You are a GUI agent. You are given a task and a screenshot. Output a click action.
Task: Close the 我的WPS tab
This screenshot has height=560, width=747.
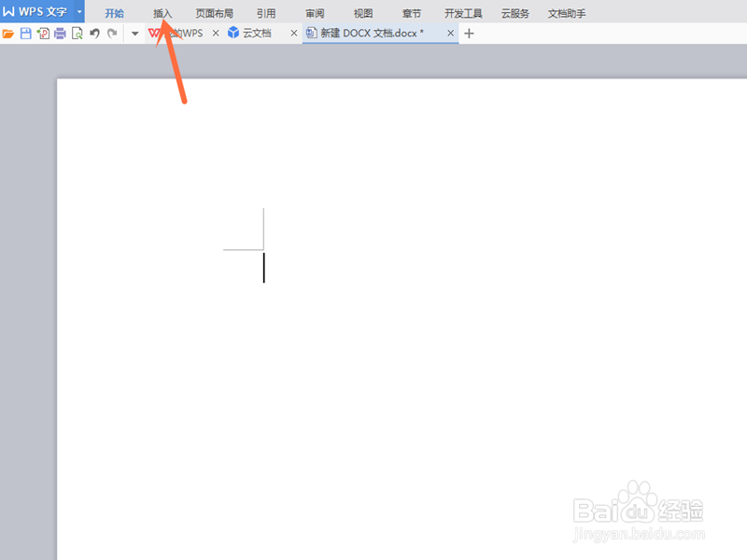click(x=216, y=34)
